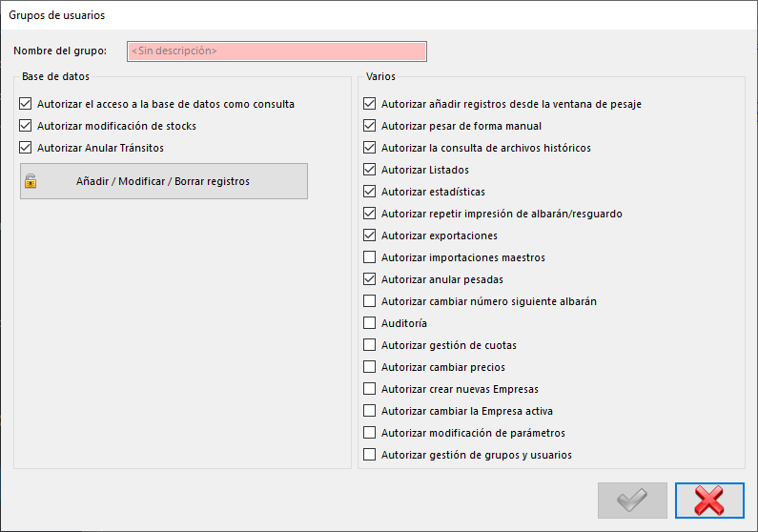Toggle Autorizar exportaciones off

click(x=369, y=235)
